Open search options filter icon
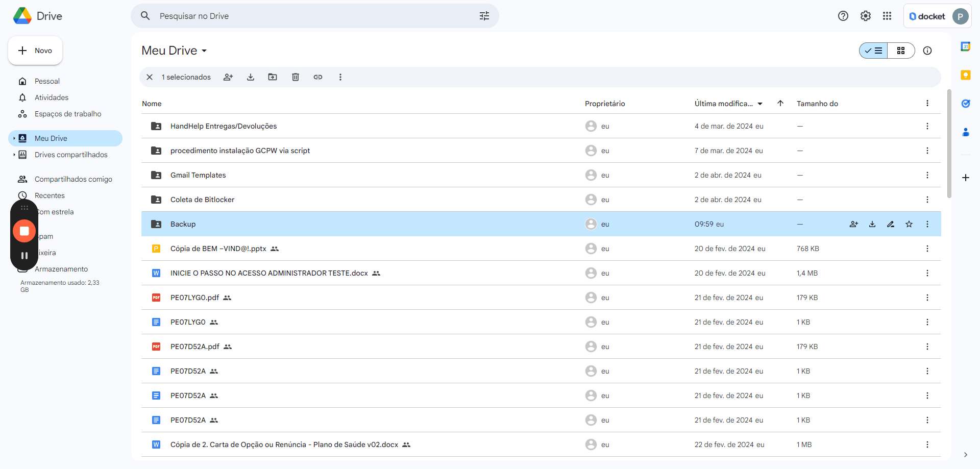Screen dimensions: 980x469 484,16
